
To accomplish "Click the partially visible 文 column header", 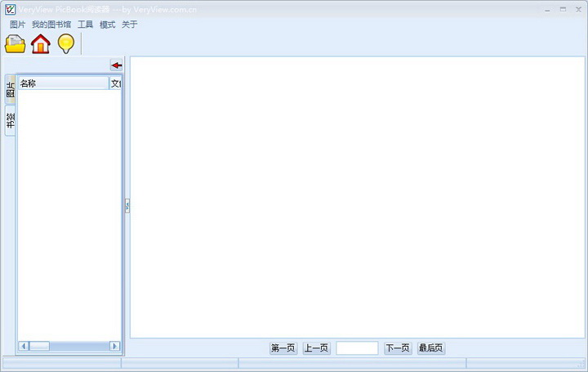I will [x=115, y=83].
